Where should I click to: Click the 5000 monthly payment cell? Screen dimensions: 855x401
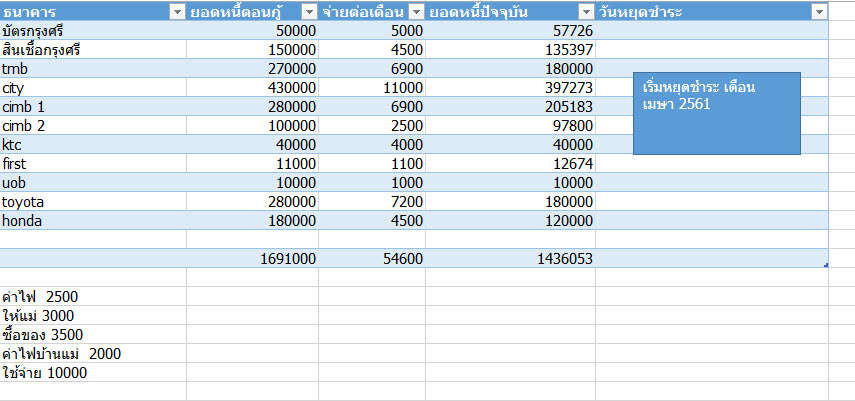coord(372,31)
